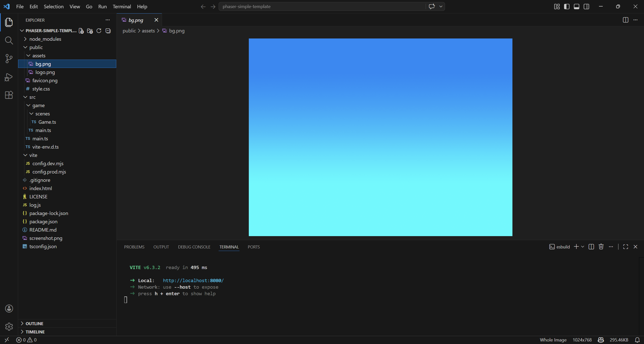This screenshot has height=344, width=644.
Task: Click the Whole Image zoom status button
Action: coord(553,340)
